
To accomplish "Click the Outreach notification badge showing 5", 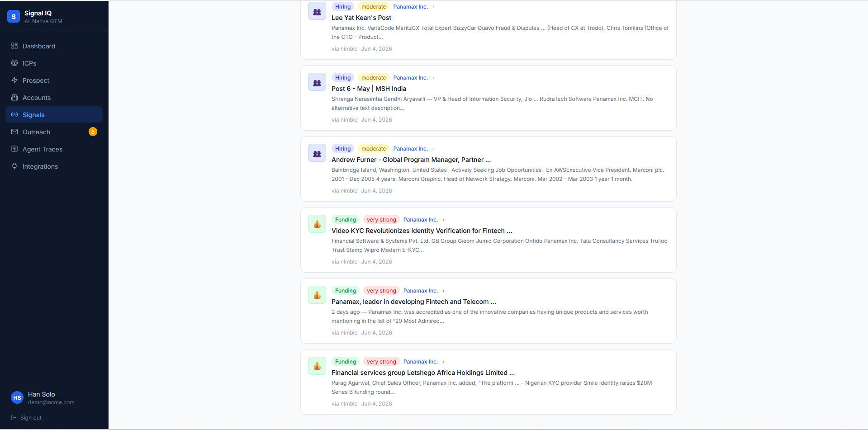I will coord(93,132).
